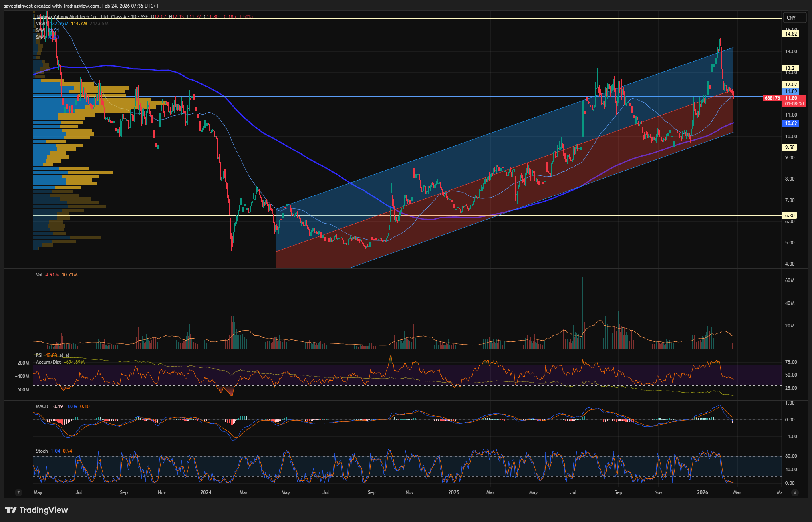The width and height of the screenshot is (812, 522).
Task: Select the MACD indicator legend label
Action: point(42,406)
